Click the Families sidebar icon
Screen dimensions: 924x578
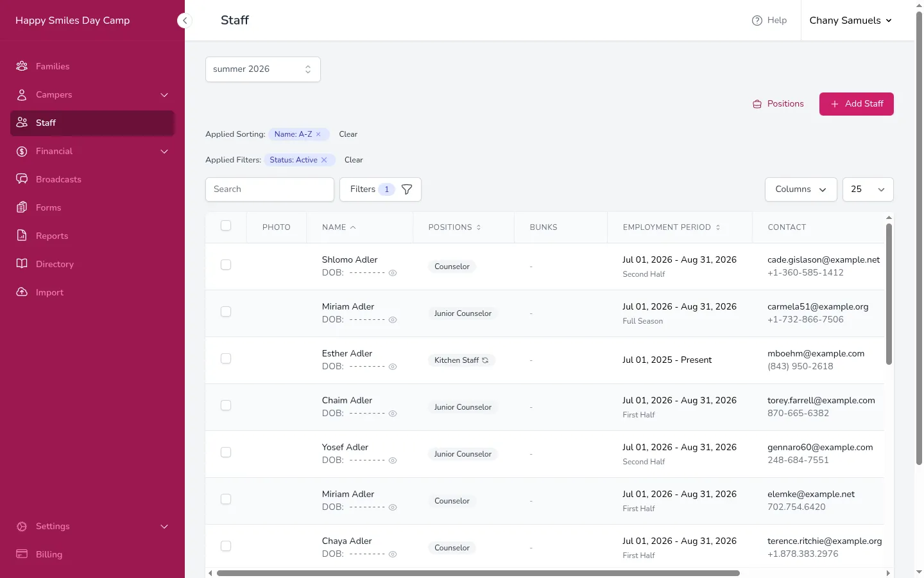[22, 66]
